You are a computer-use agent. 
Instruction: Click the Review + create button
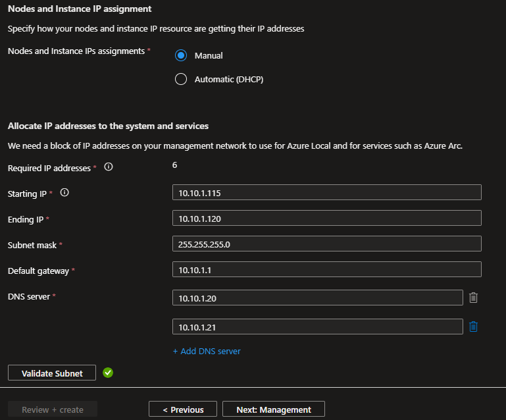click(x=53, y=409)
